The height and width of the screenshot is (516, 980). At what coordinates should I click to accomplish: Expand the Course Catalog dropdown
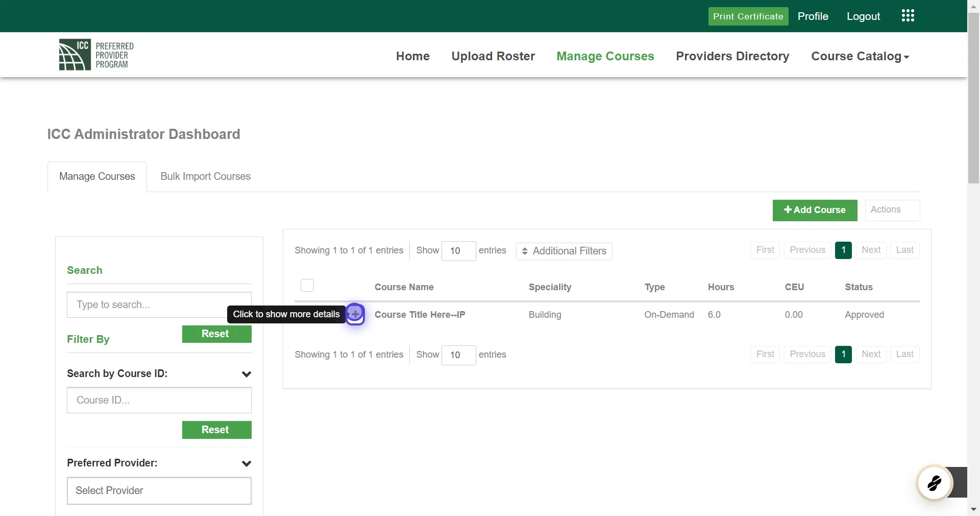pos(860,56)
